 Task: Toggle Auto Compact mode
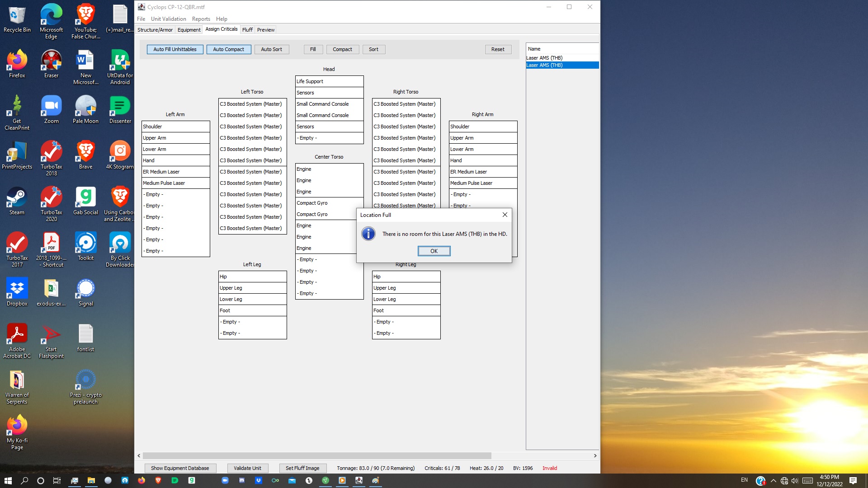click(229, 49)
